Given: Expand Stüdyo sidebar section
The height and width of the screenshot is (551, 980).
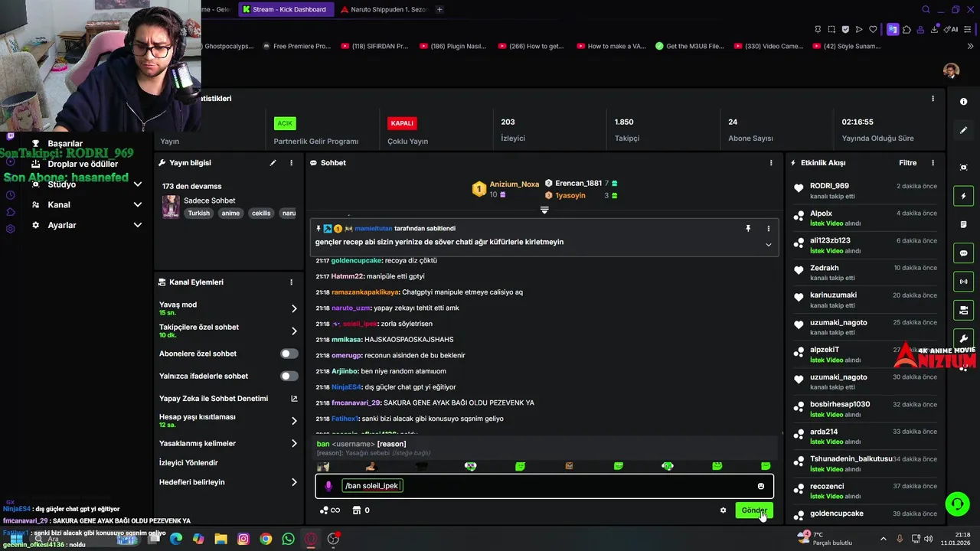Looking at the screenshot, I should pyautogui.click(x=138, y=184).
